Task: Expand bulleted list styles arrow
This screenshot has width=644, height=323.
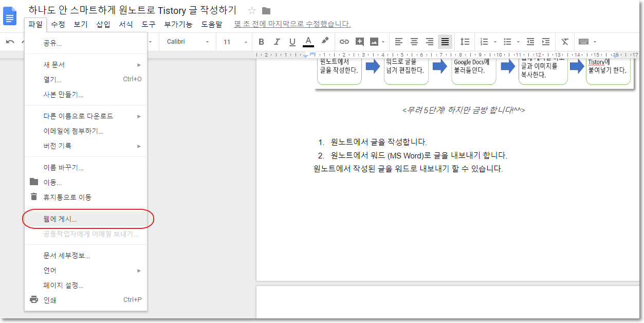Action: pos(518,42)
